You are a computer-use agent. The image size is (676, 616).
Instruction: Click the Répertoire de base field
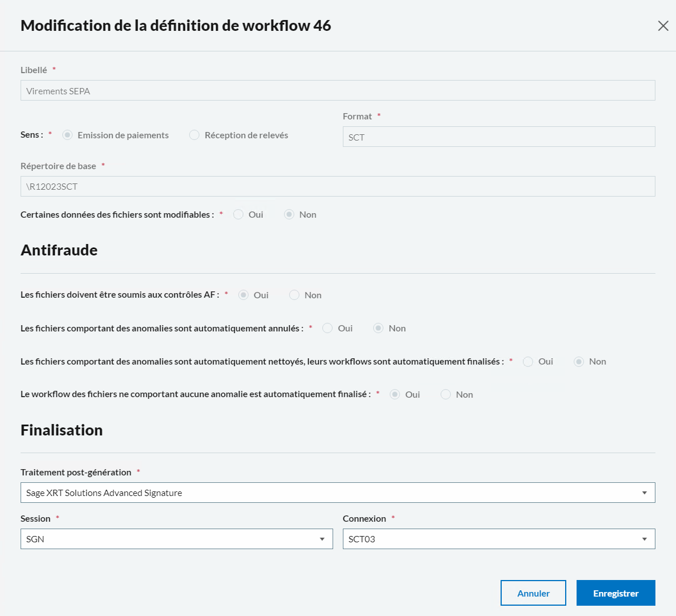[x=337, y=187]
